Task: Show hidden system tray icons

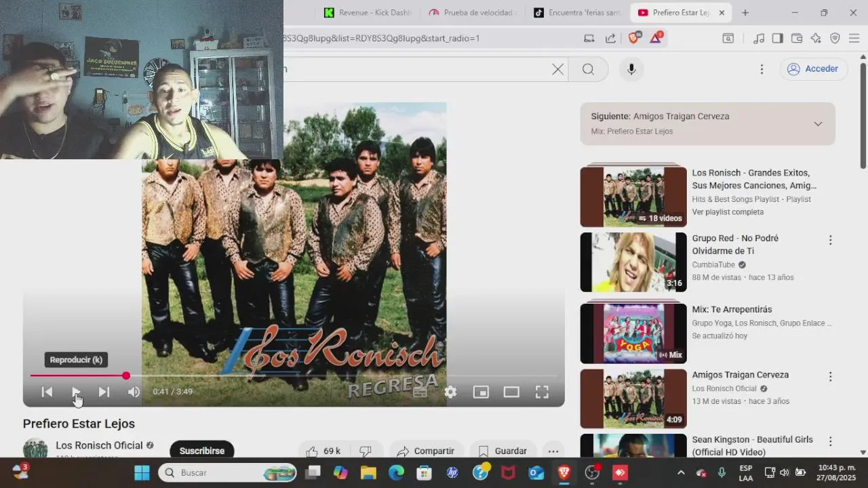Action: pos(681,472)
